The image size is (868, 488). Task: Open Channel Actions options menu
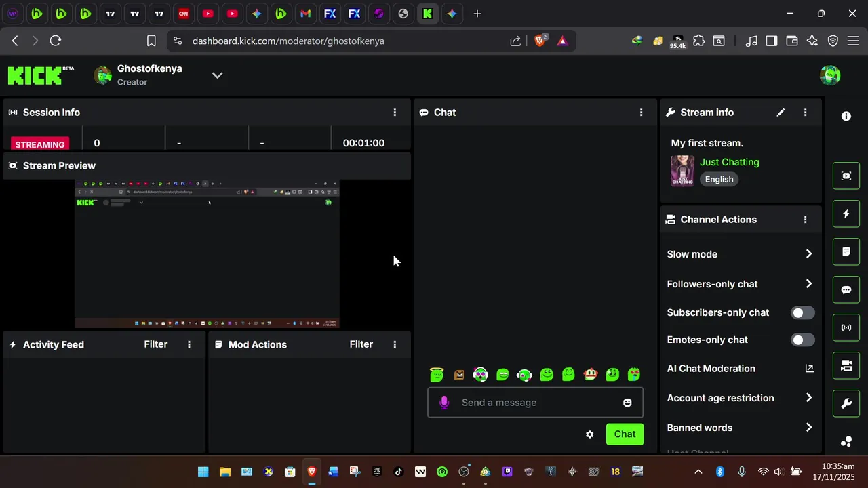805,220
